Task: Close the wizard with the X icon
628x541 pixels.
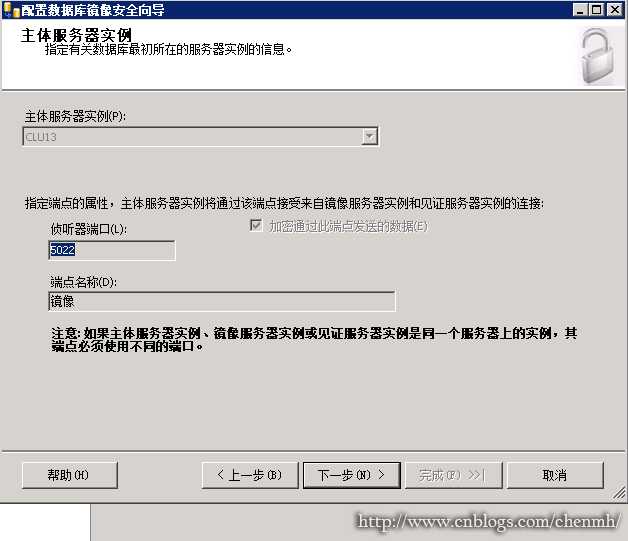Action: pos(614,10)
